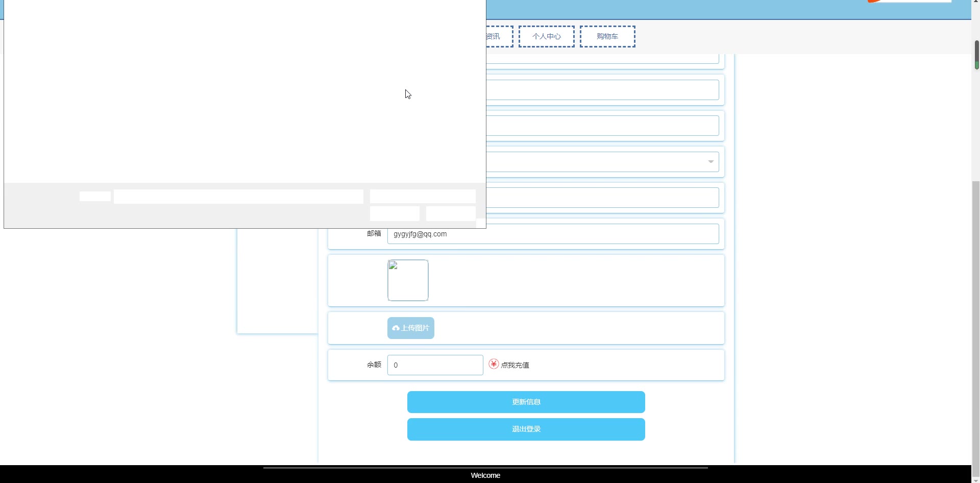Screen dimensions: 980x483
Task: Open the 个人中心 navigation tab
Action: (x=546, y=36)
